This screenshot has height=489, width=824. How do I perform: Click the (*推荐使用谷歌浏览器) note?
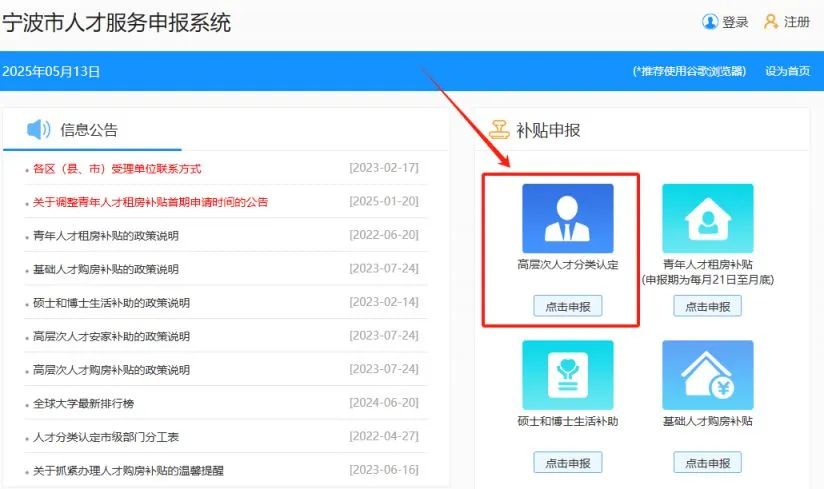point(689,71)
